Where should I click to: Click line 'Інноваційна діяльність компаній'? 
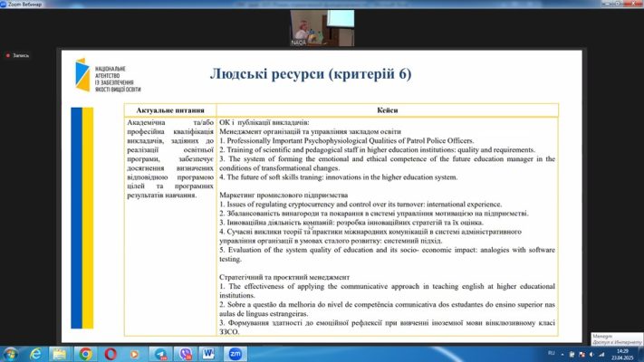tap(351, 223)
